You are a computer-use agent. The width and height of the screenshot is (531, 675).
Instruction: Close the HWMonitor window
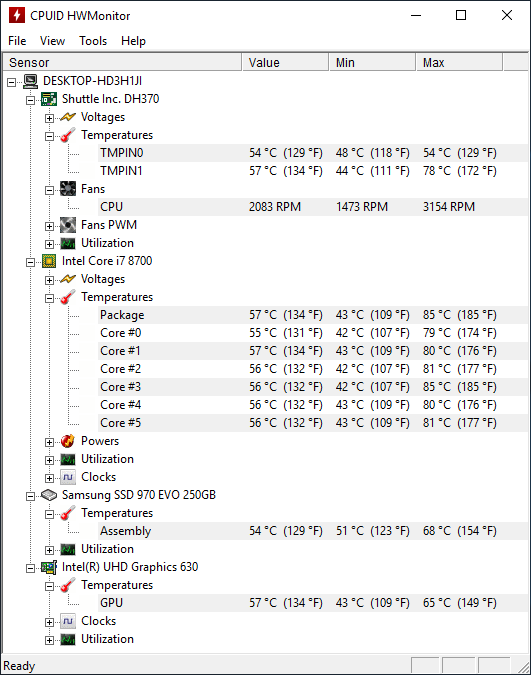point(507,15)
